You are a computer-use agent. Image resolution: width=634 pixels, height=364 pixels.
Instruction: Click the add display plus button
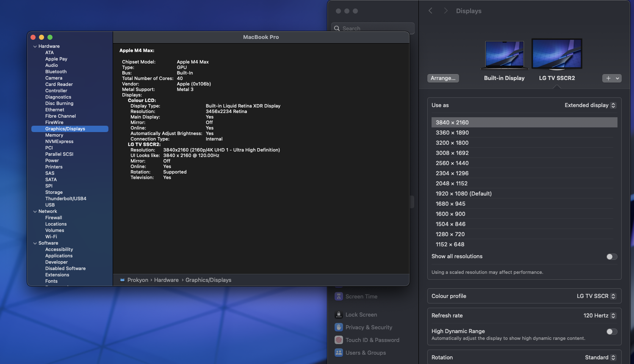(x=608, y=78)
